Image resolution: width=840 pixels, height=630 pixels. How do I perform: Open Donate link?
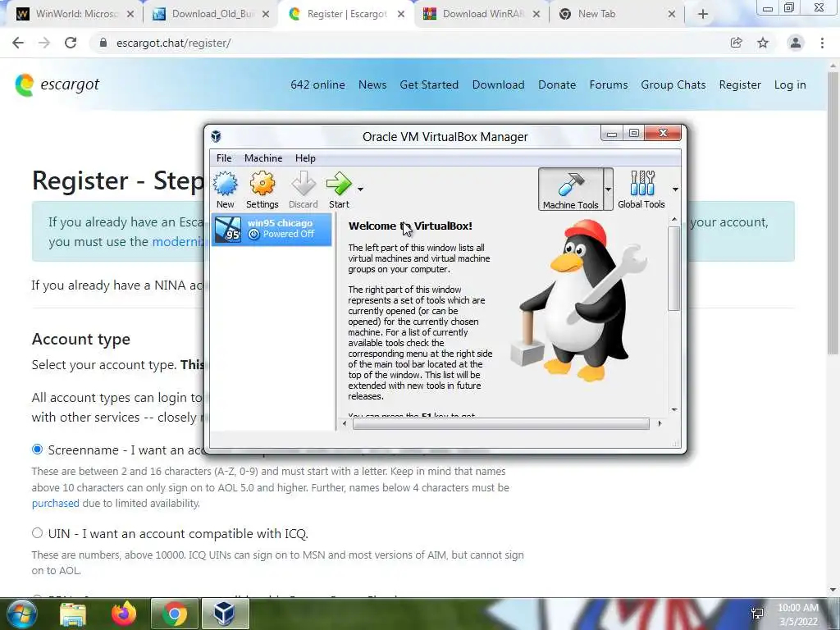coord(557,84)
